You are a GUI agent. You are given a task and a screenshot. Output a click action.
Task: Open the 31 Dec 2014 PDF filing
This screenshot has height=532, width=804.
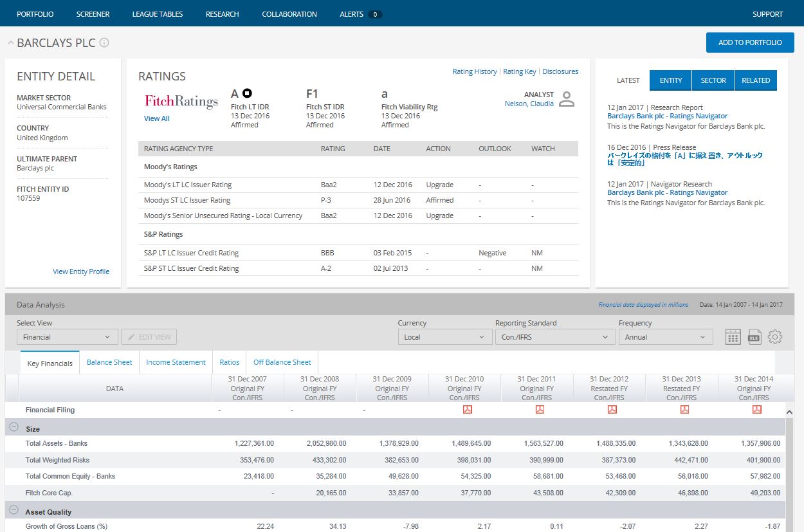point(757,410)
